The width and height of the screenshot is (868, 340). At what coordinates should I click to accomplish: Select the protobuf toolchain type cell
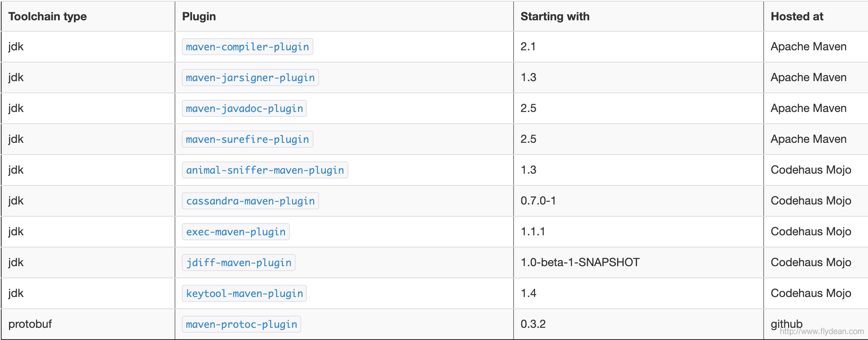[x=30, y=324]
